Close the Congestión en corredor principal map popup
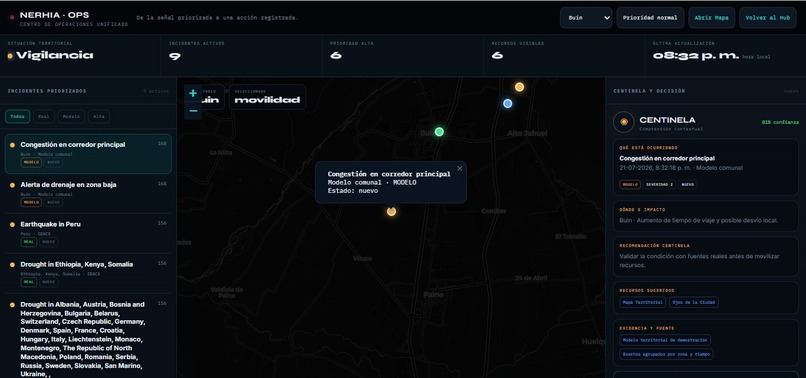Screen dimensions: 806x378 click(x=460, y=168)
